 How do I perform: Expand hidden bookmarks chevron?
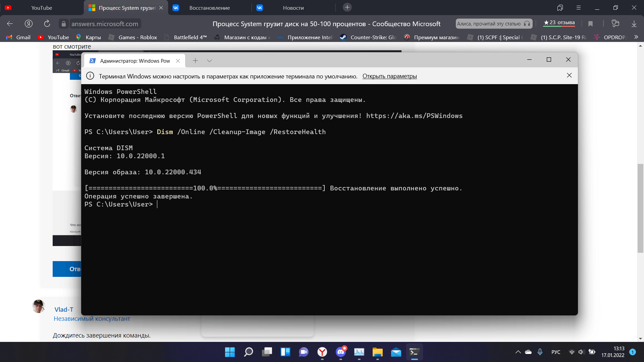pos(636,37)
